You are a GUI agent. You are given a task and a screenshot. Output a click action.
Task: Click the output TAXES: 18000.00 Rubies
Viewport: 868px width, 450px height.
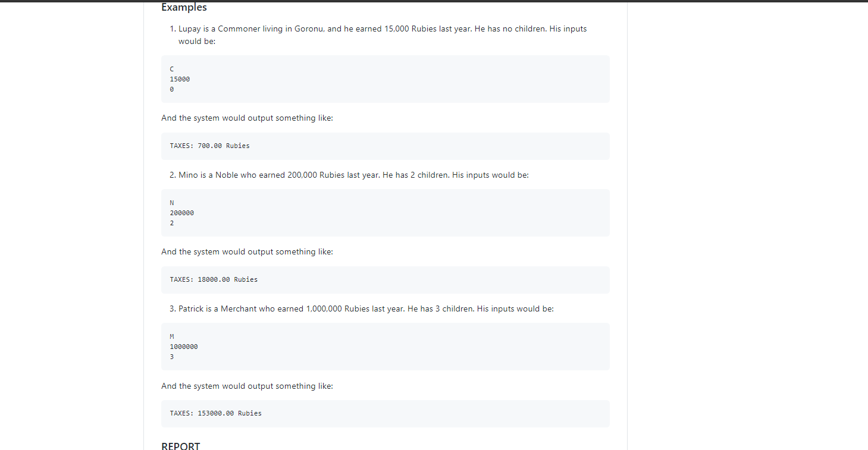214,279
